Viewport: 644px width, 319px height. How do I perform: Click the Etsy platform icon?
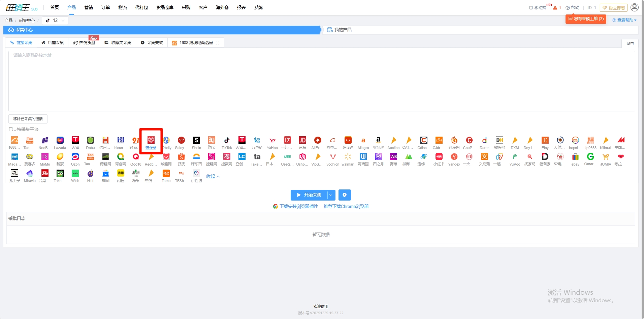pos(545,140)
